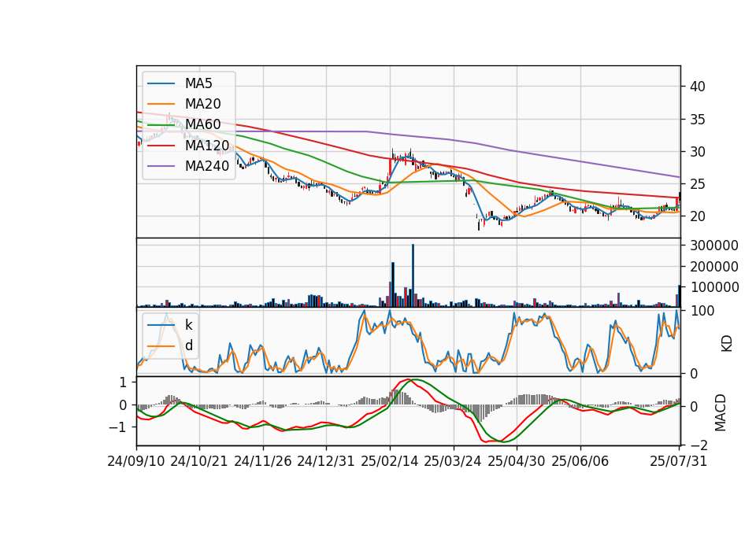Click the price axis value 30
This screenshot has height=543, width=756.
697,152
